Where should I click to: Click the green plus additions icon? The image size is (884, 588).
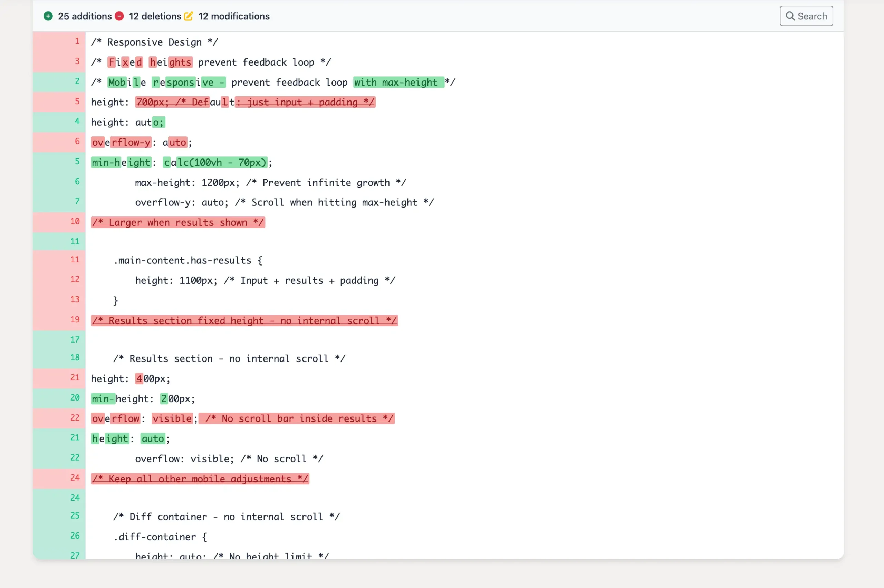pos(48,16)
